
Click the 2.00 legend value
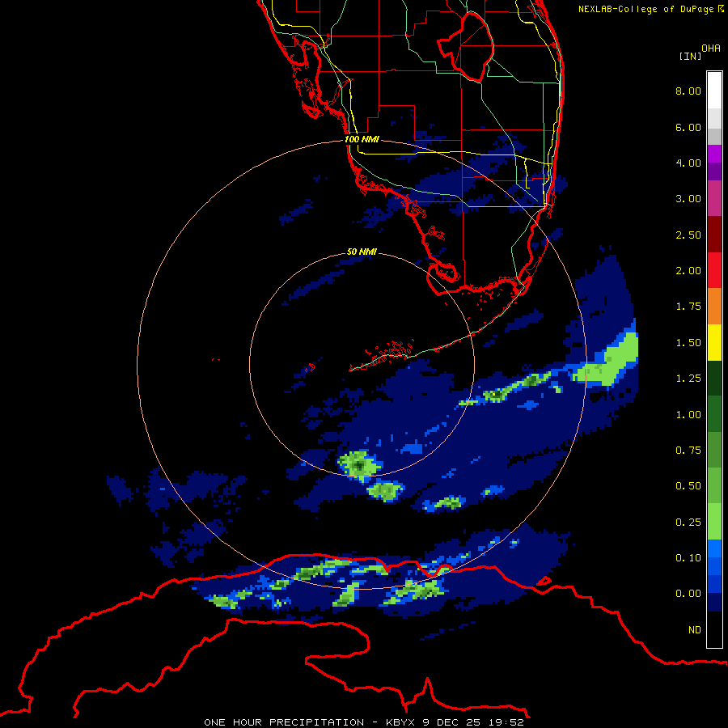(x=688, y=271)
